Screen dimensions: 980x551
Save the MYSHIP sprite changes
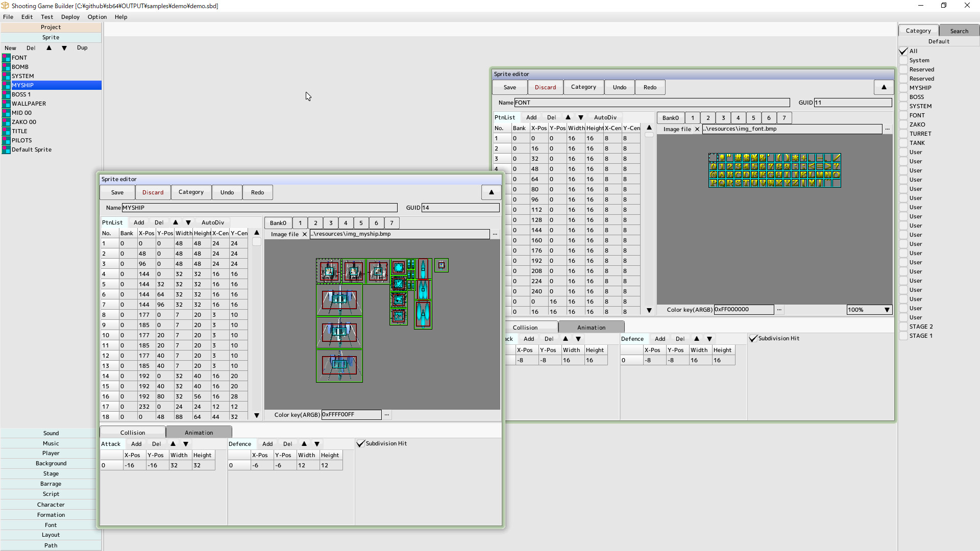pos(117,192)
